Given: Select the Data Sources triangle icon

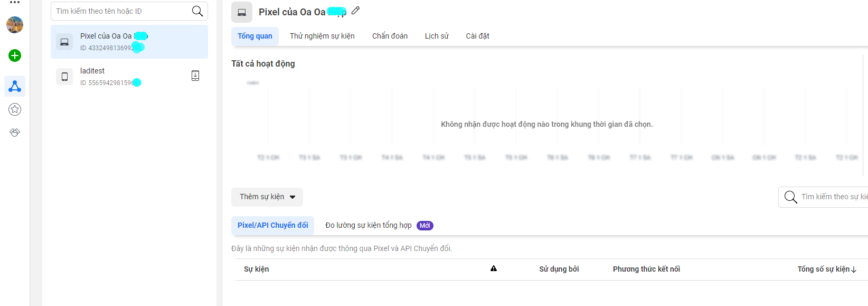Looking at the screenshot, I should coord(15,86).
